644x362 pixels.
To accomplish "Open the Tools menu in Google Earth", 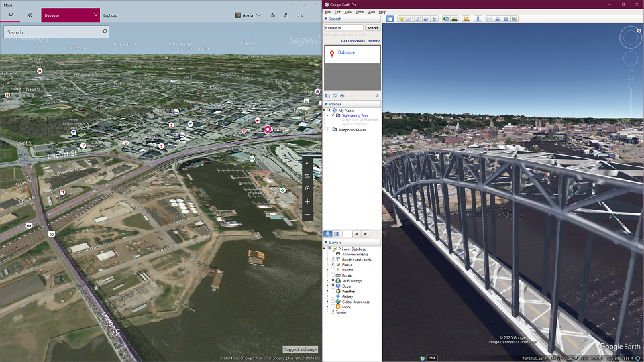I will tap(360, 12).
